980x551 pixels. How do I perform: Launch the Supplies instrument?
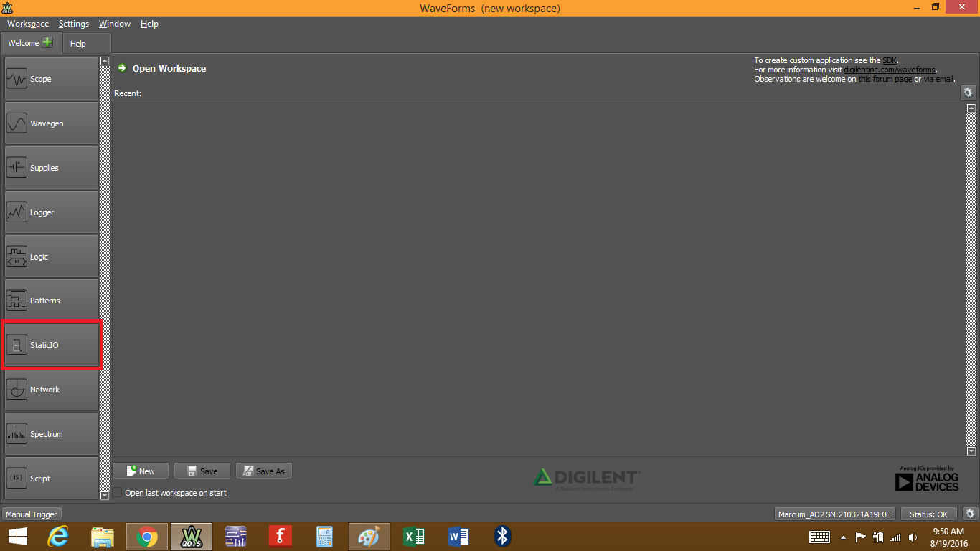tap(52, 168)
